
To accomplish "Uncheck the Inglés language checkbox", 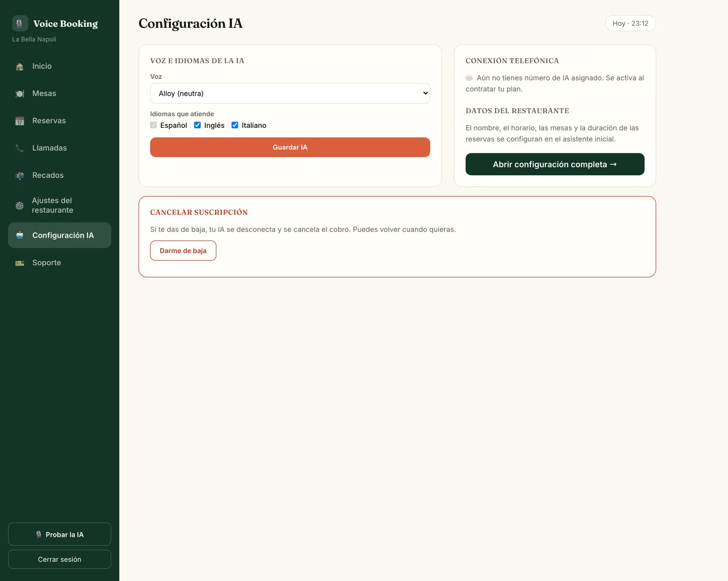I will [198, 125].
